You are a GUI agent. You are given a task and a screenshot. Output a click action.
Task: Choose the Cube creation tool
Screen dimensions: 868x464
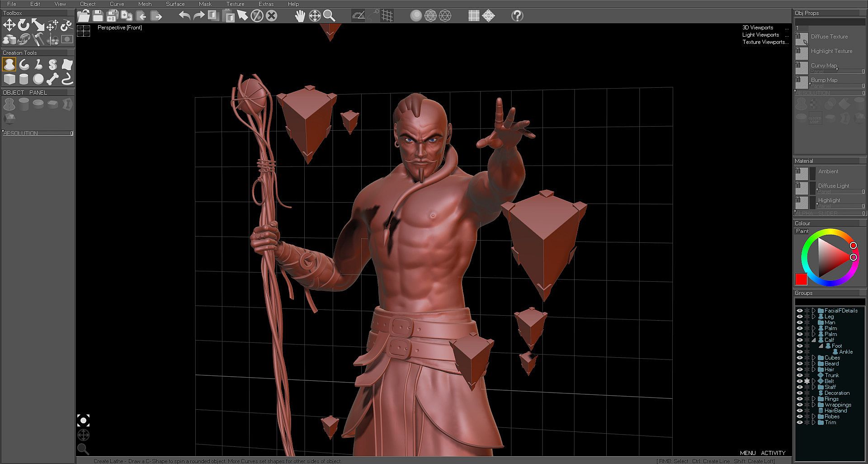tap(9, 80)
